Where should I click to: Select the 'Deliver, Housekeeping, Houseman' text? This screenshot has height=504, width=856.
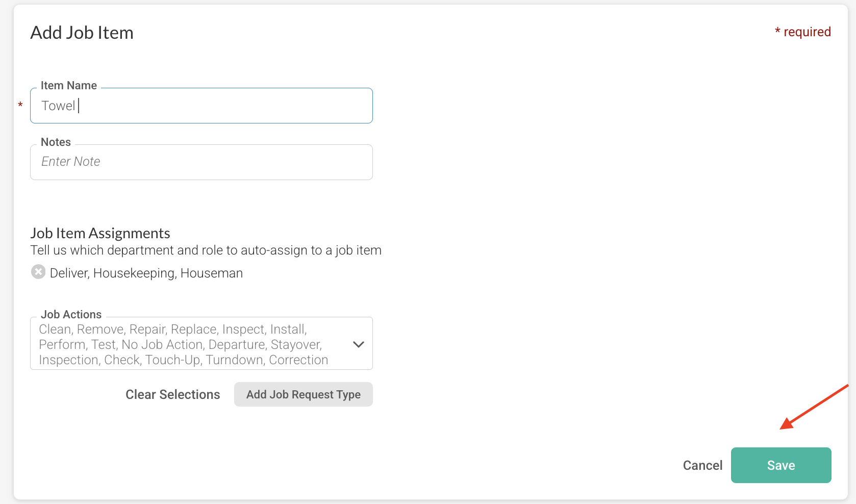146,273
